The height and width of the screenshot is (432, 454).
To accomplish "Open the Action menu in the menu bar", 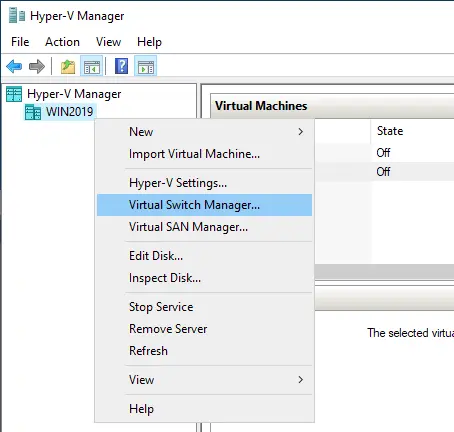I will (x=62, y=42).
